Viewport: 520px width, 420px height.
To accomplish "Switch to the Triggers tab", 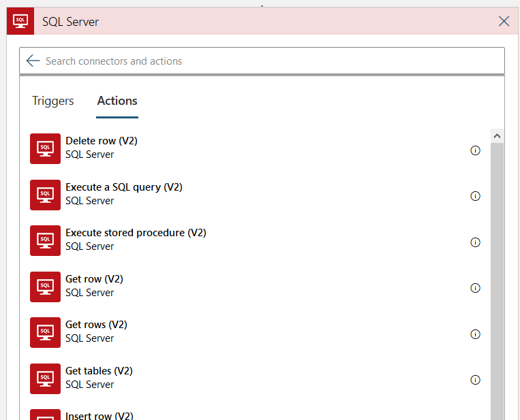I will (x=53, y=101).
